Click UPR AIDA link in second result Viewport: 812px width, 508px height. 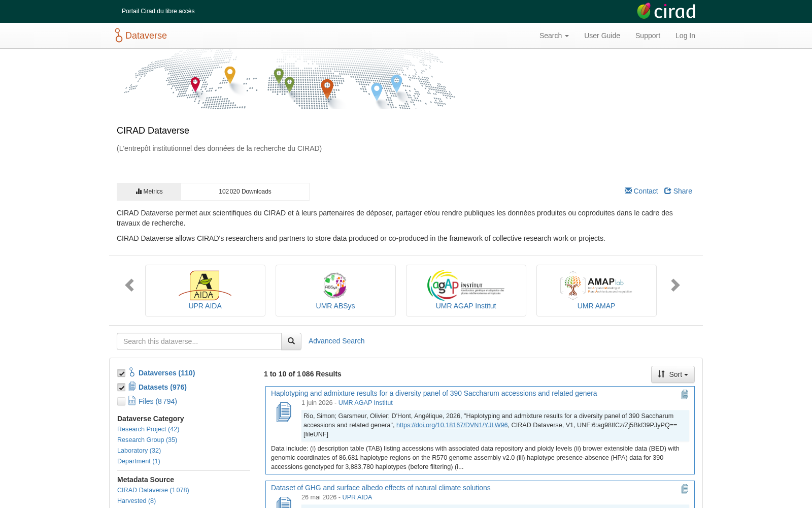357,497
